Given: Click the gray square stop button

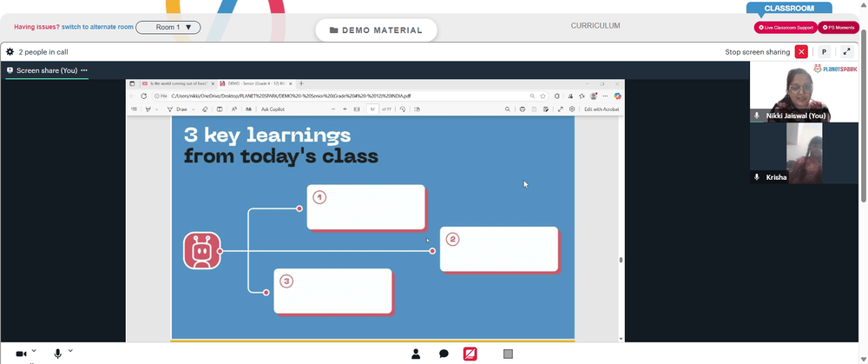Looking at the screenshot, I should 508,354.
